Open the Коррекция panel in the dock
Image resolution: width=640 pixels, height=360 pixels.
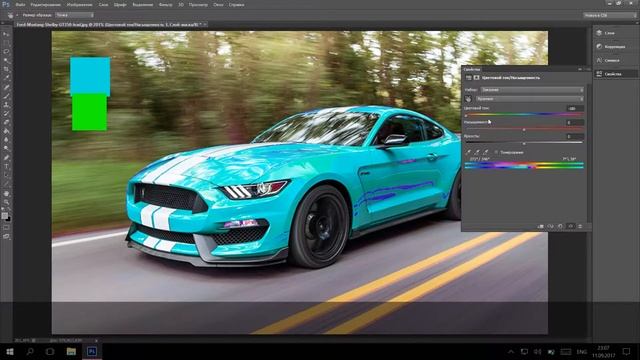(x=616, y=47)
